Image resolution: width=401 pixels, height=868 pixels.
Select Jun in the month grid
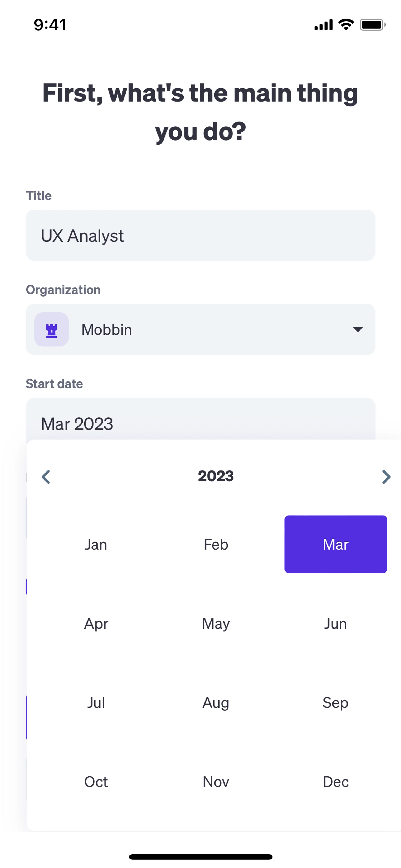tap(336, 623)
